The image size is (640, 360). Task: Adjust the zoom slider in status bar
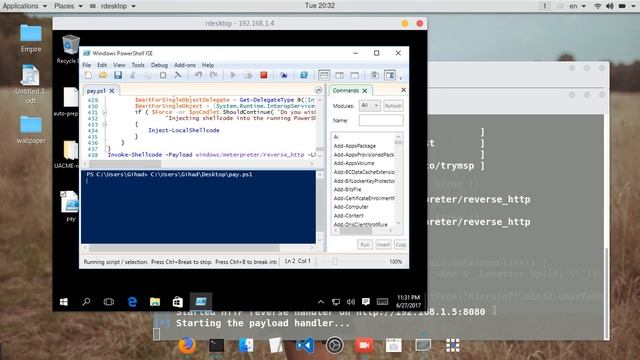pos(335,261)
